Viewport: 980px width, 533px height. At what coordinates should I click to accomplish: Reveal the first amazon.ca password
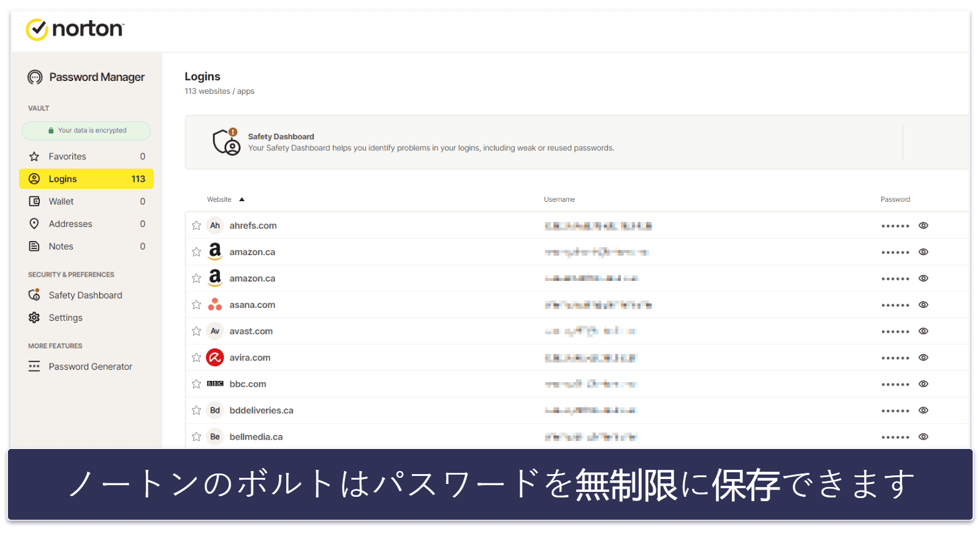point(924,252)
